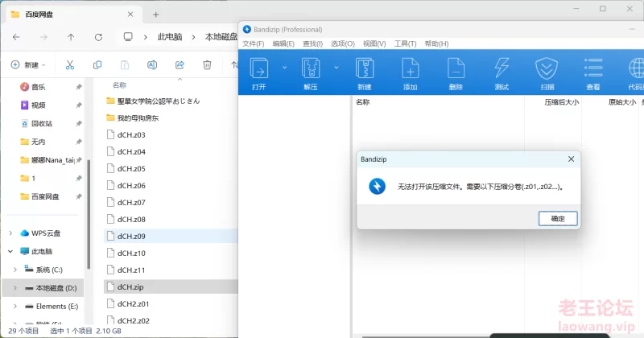Open Explorer 新建 dropdown button
The height and width of the screenshot is (338, 644).
pyautogui.click(x=28, y=65)
